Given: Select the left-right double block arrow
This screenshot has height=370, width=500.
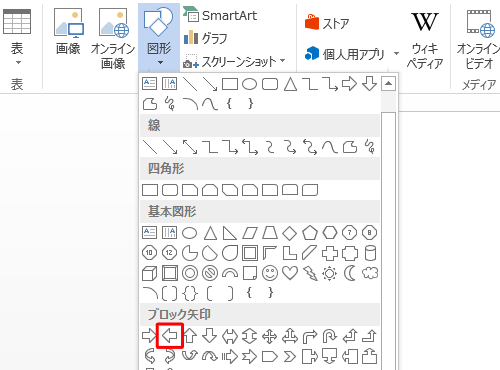Looking at the screenshot, I should pos(230,336).
